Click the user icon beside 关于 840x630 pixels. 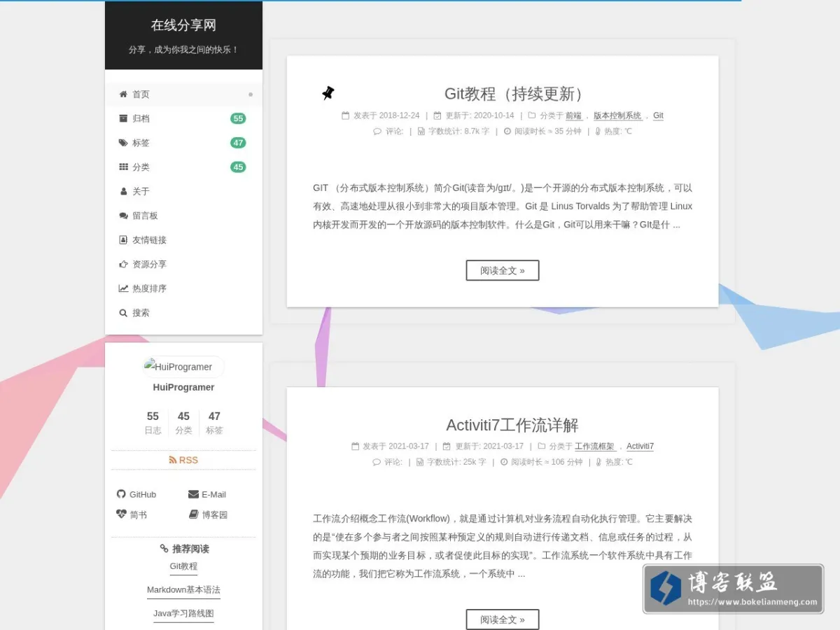[123, 191]
